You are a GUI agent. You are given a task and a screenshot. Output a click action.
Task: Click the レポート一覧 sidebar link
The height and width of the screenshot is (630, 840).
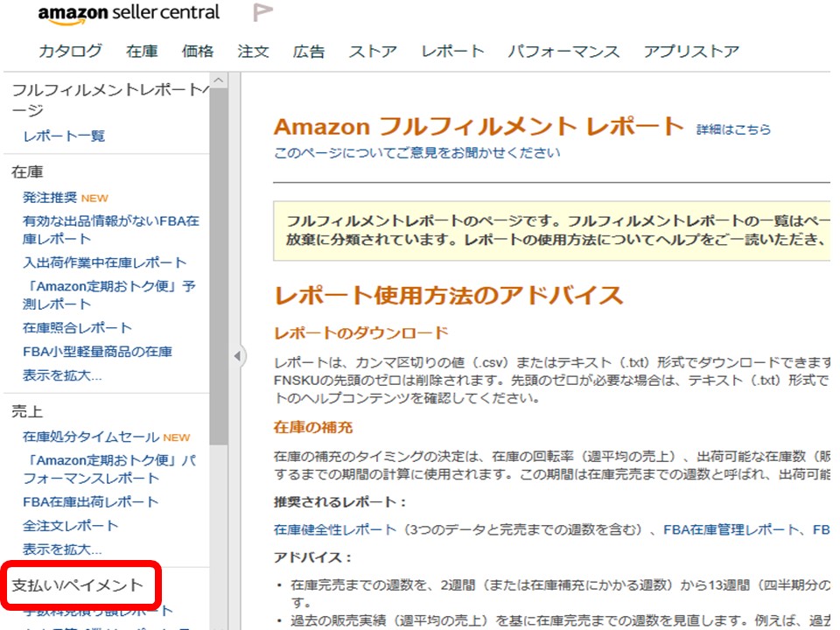click(64, 136)
